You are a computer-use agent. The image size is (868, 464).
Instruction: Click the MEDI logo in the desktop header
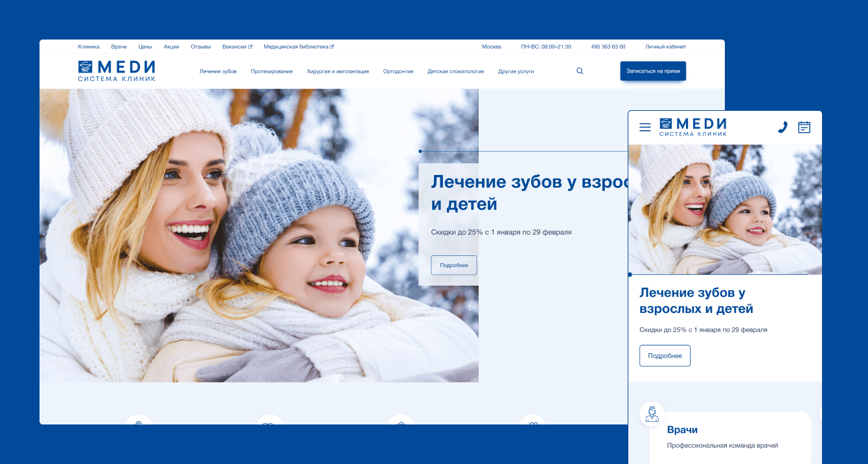(117, 71)
